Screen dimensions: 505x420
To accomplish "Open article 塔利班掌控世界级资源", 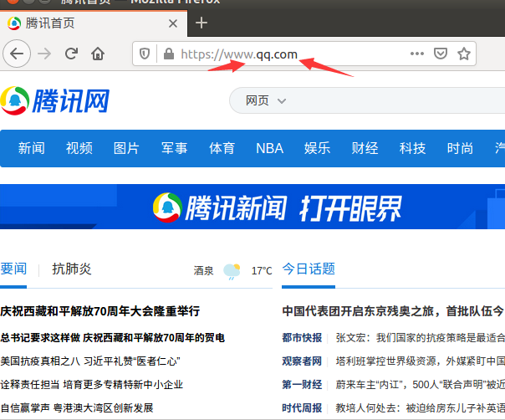I will click(421, 361).
